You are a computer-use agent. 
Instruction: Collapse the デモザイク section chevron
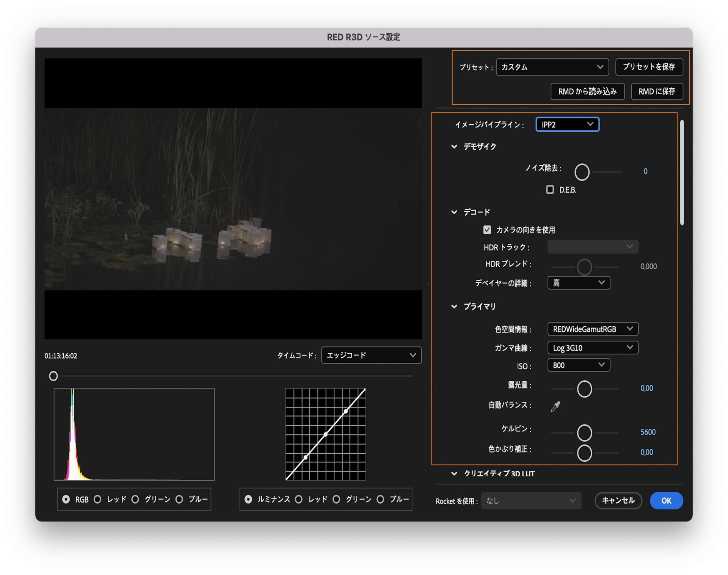click(x=454, y=147)
